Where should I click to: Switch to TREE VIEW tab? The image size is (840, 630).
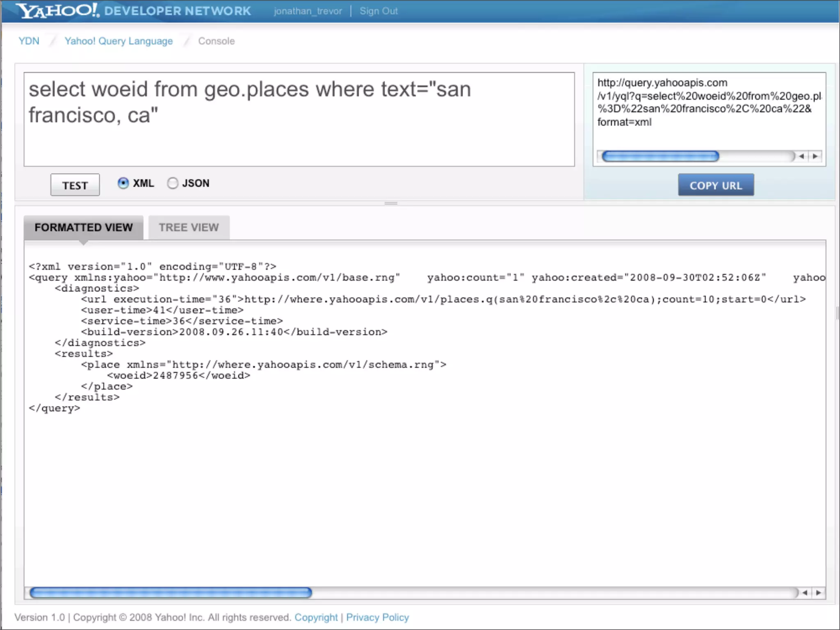coord(189,227)
